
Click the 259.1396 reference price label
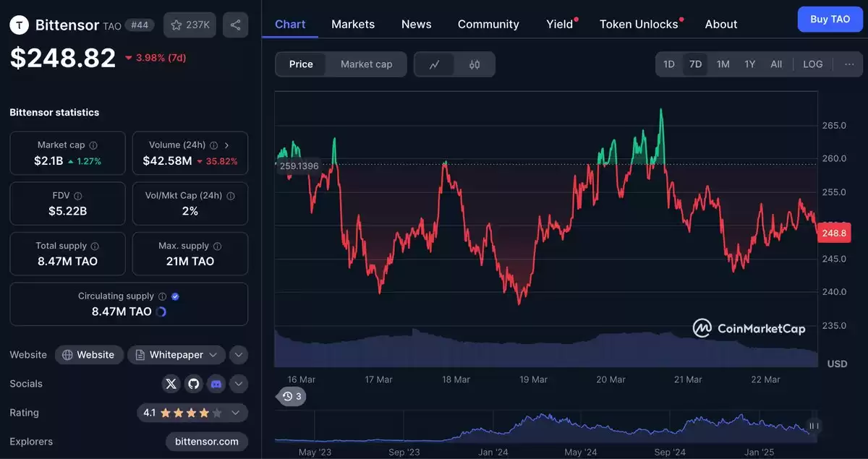pos(299,166)
